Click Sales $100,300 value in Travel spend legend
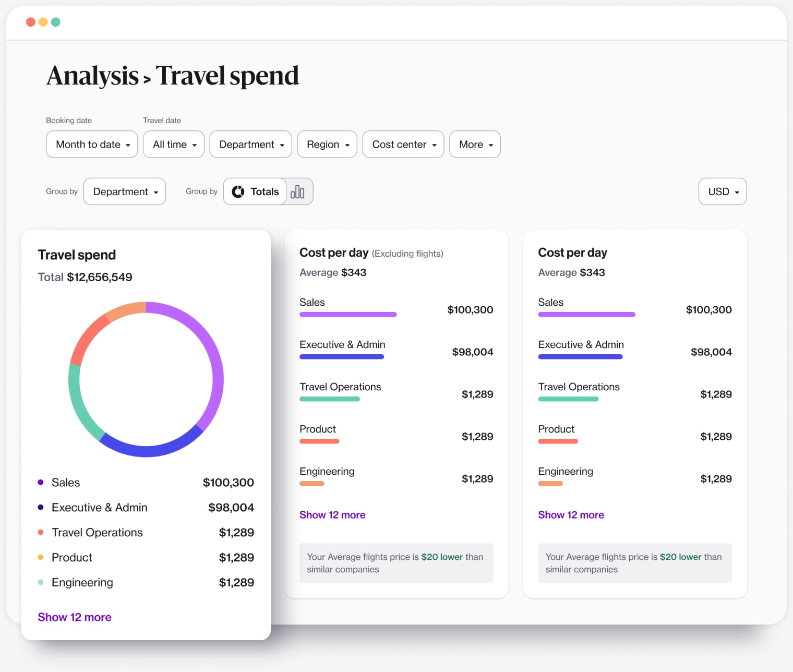The image size is (793, 672). pyautogui.click(x=229, y=483)
